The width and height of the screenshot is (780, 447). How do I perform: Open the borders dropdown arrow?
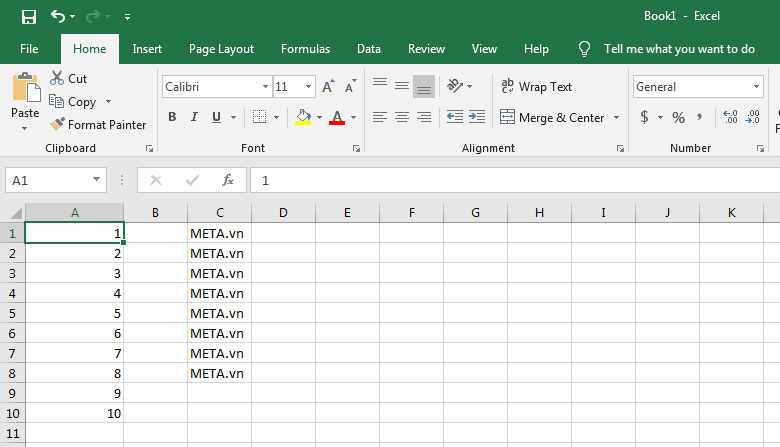pos(277,117)
